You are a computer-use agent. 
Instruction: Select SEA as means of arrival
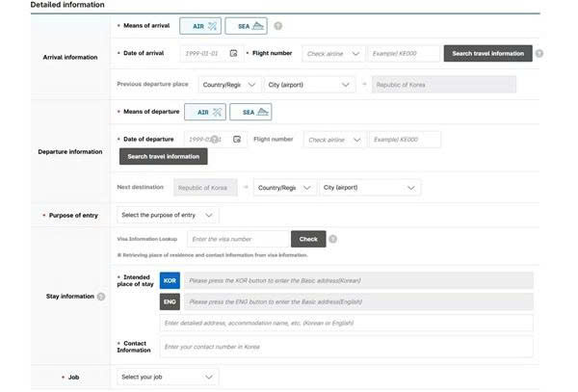click(246, 26)
